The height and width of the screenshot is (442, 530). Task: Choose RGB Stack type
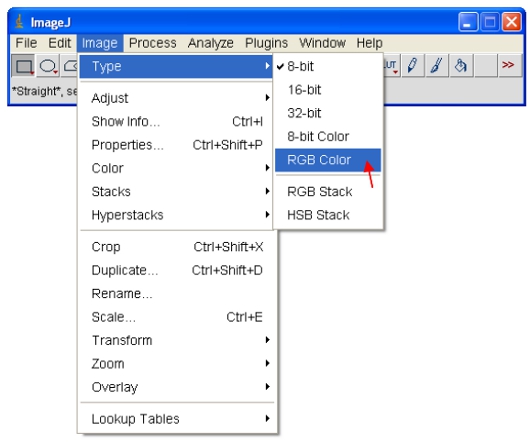(328, 191)
